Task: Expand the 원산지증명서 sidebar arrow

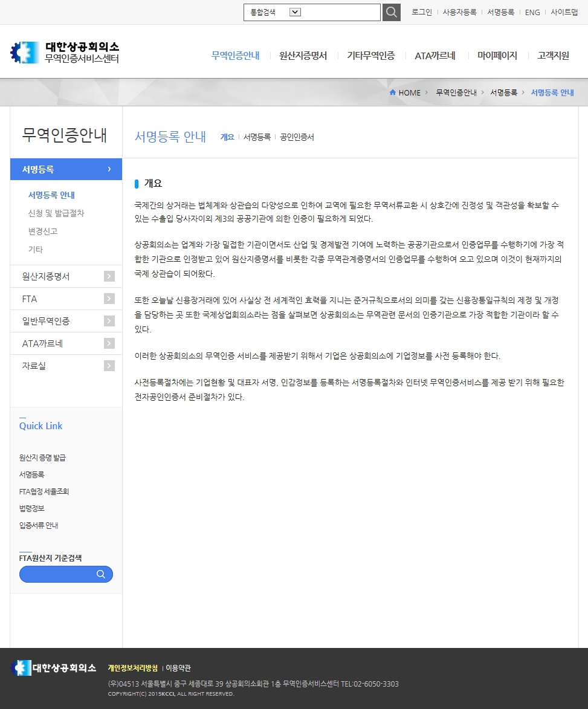Action: click(109, 276)
